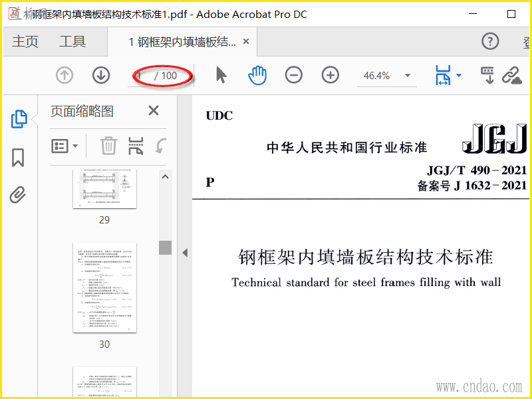Click the fit width page display icon

pyautogui.click(x=443, y=75)
